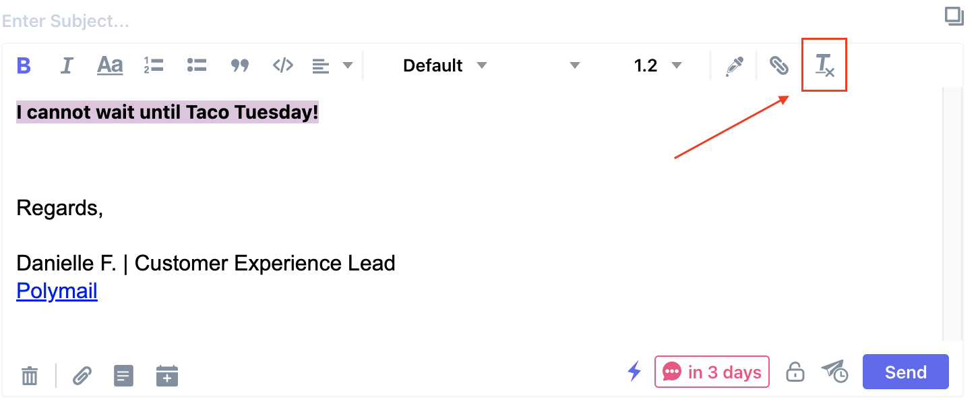Click the clear formatting icon
Image resolution: width=980 pixels, height=402 pixels.
coord(824,65)
